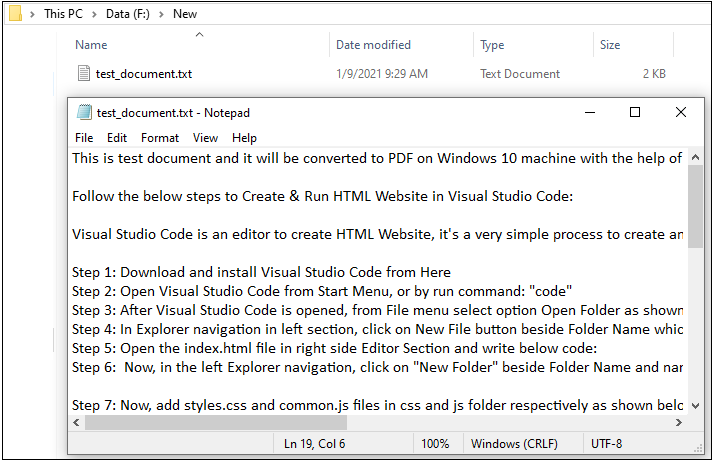
Task: Sort by Date modified column header
Action: pyautogui.click(x=373, y=45)
